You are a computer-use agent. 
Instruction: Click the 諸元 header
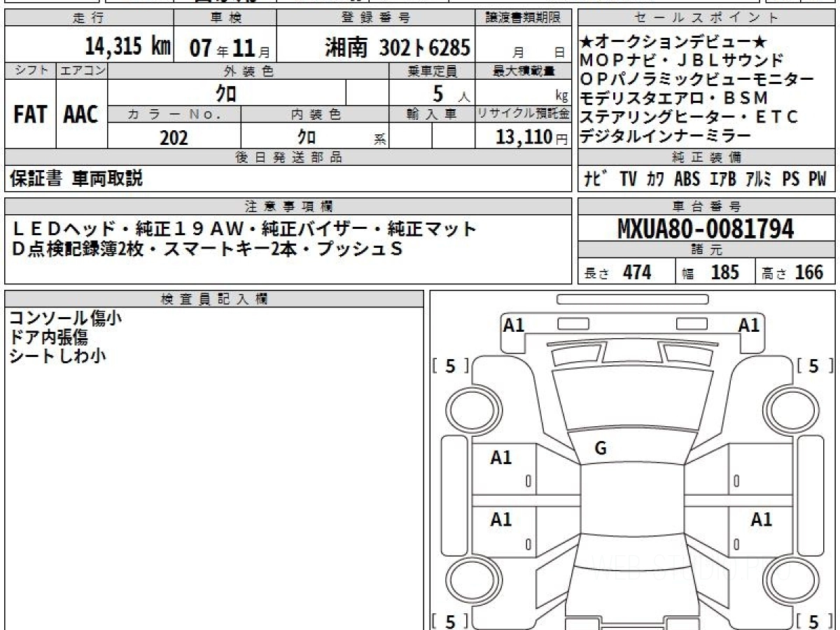(x=707, y=250)
